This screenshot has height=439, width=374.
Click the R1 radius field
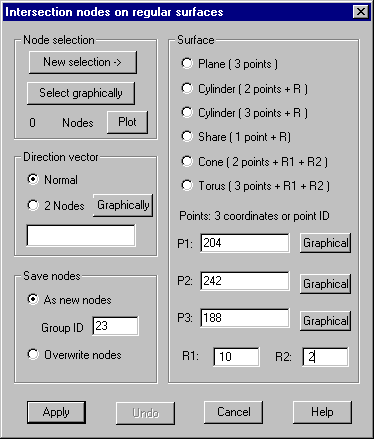pyautogui.click(x=236, y=357)
